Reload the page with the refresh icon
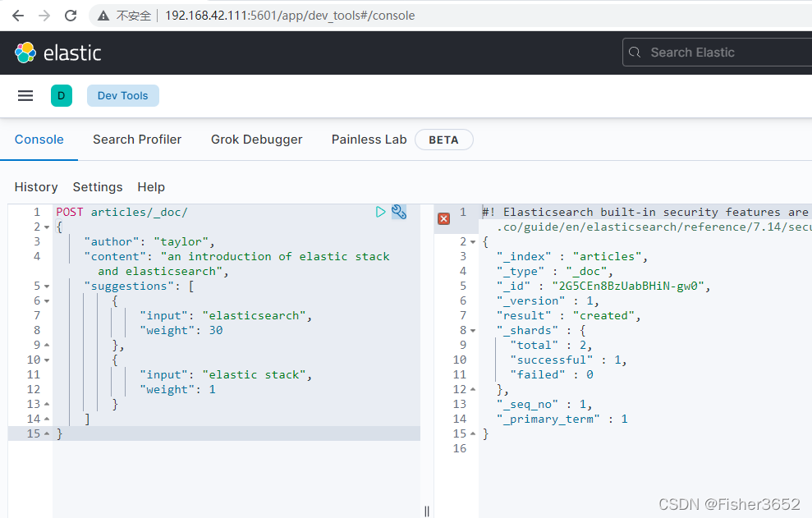The height and width of the screenshot is (518, 812). (71, 16)
